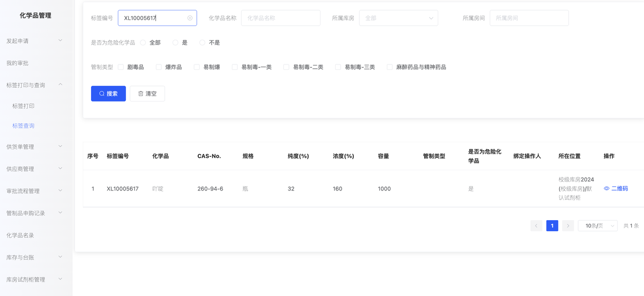Go to the next page arrow in pagination
The width and height of the screenshot is (644, 296).
(568, 226)
